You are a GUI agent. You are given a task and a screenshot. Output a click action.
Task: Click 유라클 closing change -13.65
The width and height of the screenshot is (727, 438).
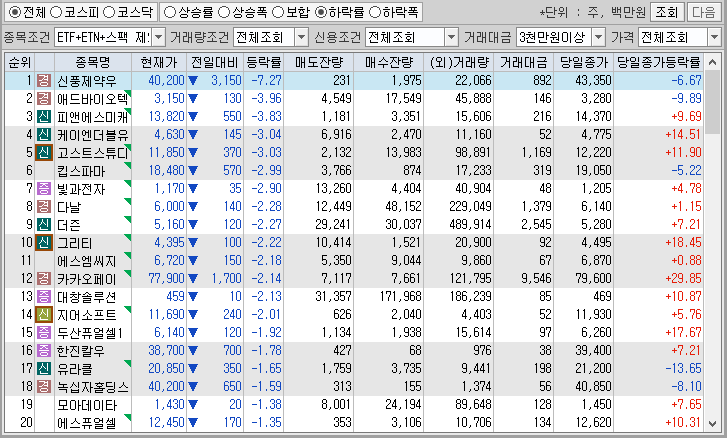[683, 368]
